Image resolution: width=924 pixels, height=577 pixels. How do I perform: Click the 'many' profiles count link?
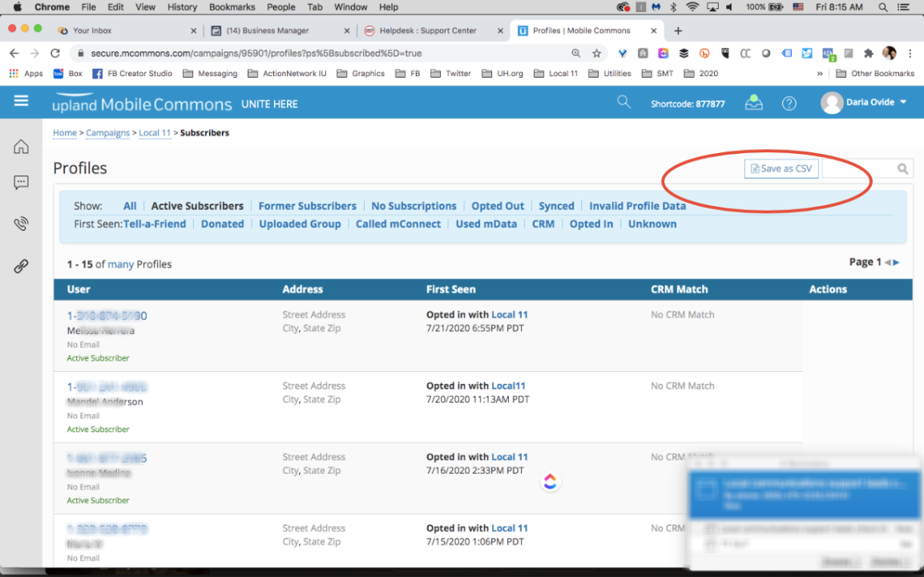pos(120,264)
